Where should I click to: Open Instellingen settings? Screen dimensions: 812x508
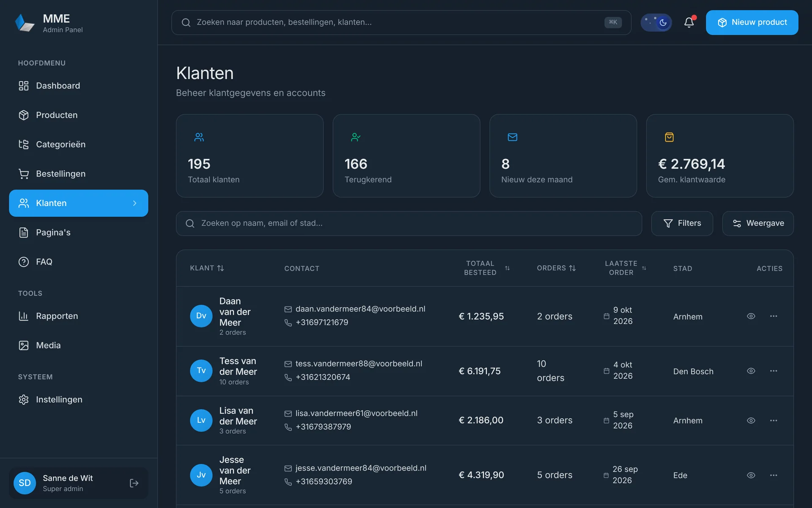tap(79, 400)
